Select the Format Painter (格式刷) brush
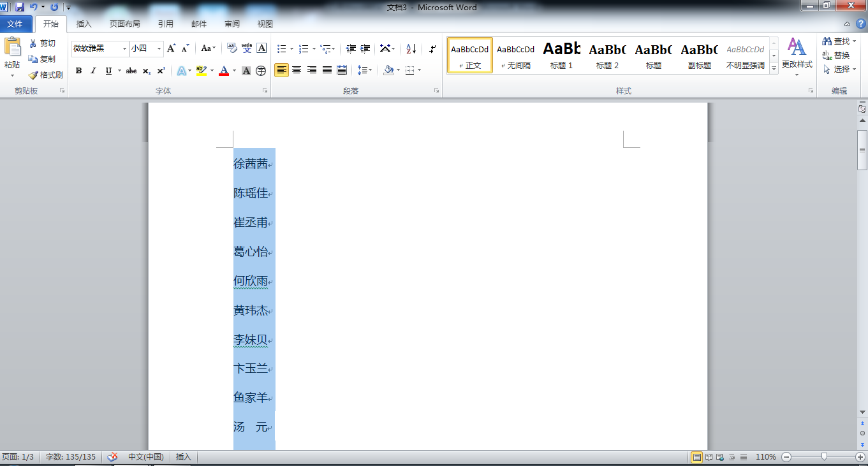The height and width of the screenshot is (466, 868). pos(46,75)
